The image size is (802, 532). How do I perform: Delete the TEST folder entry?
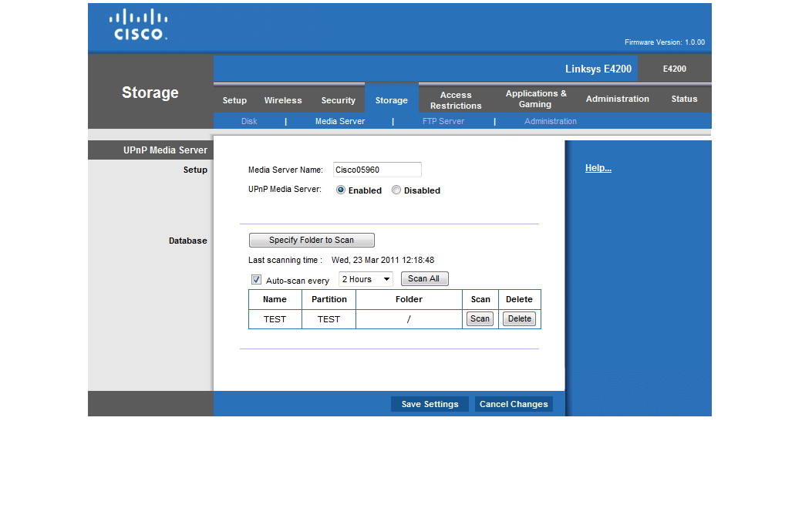[x=519, y=319]
